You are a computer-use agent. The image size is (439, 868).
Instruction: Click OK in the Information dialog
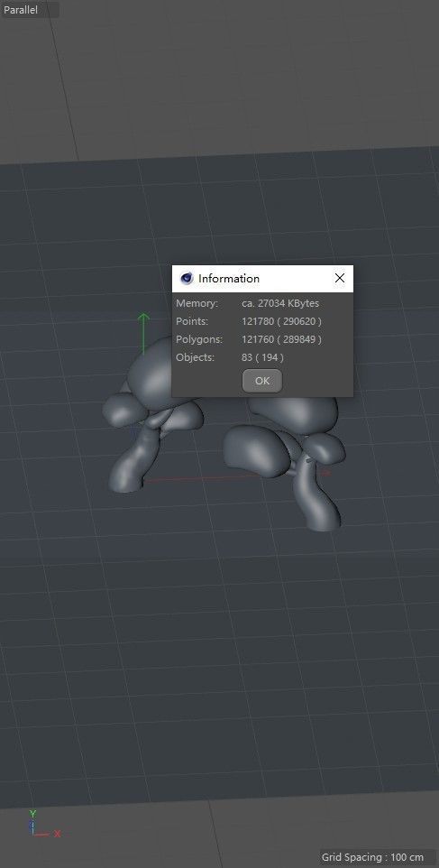click(262, 381)
